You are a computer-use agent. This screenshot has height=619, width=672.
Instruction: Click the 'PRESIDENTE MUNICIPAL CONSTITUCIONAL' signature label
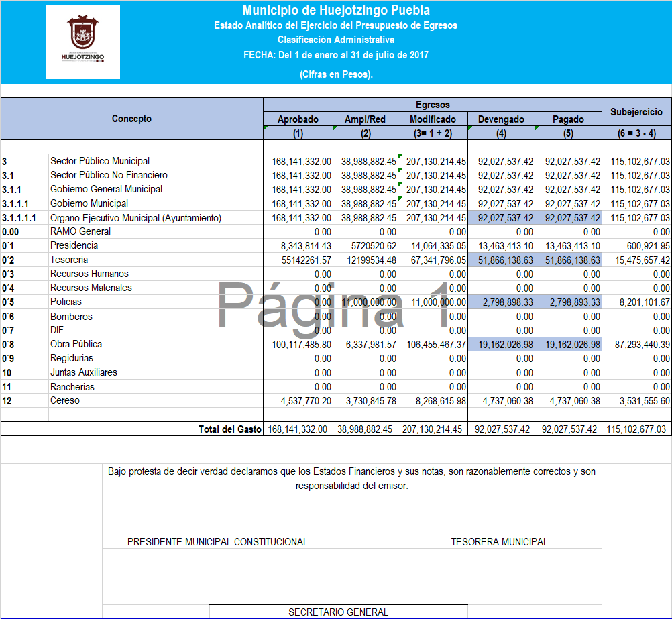click(217, 542)
